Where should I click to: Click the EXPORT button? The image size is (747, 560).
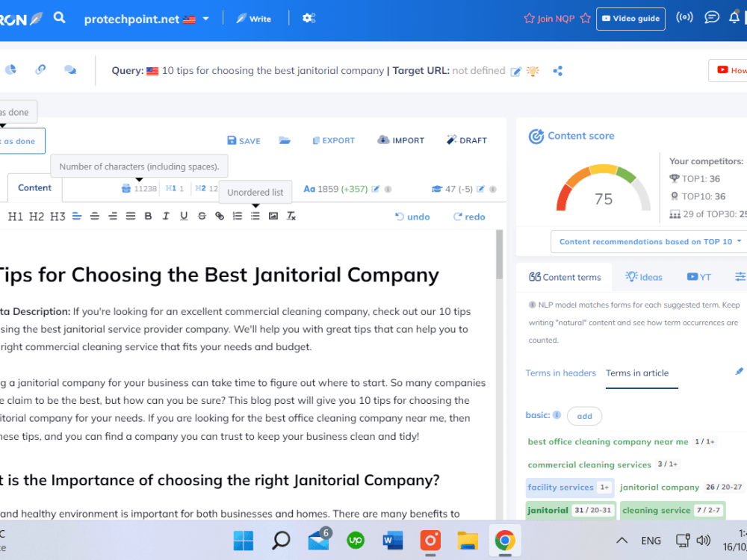click(x=333, y=140)
